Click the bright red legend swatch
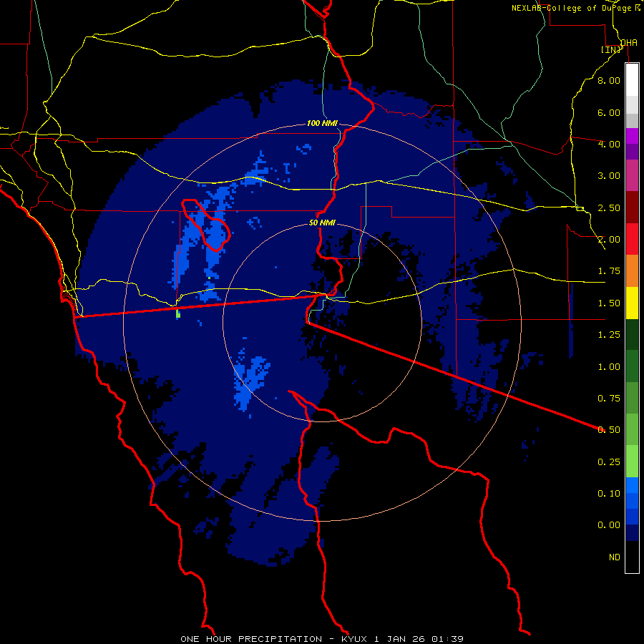Viewport: 644px width, 644px height. (632, 239)
